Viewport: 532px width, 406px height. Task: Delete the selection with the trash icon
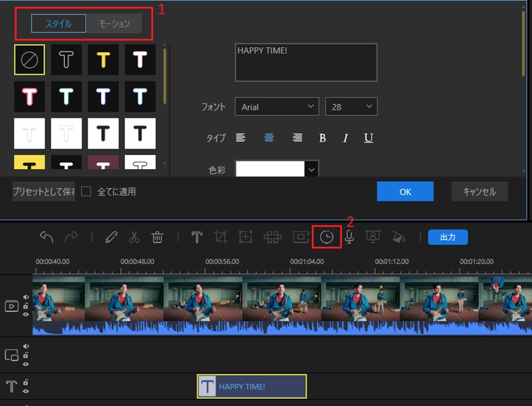[x=158, y=237]
